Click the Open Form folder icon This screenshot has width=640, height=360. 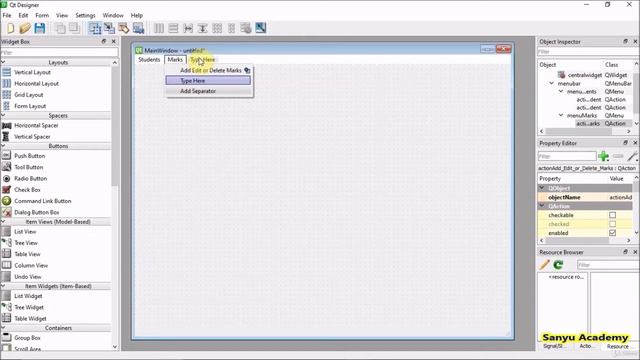tap(25, 28)
